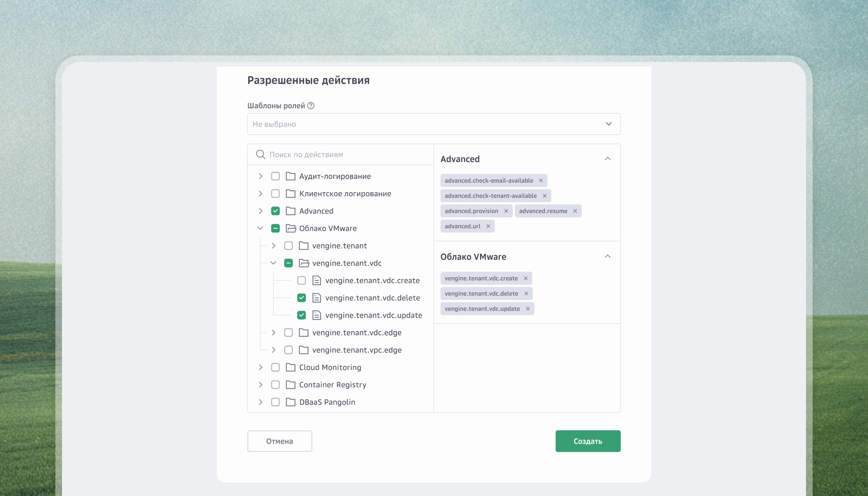Expand the Advanced tree node
The width and height of the screenshot is (868, 496).
coord(261,211)
